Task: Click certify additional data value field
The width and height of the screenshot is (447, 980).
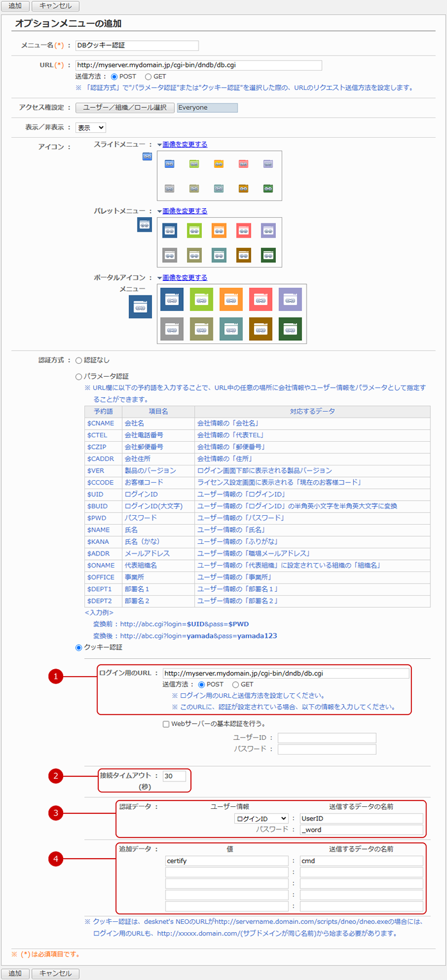Action: 227,861
